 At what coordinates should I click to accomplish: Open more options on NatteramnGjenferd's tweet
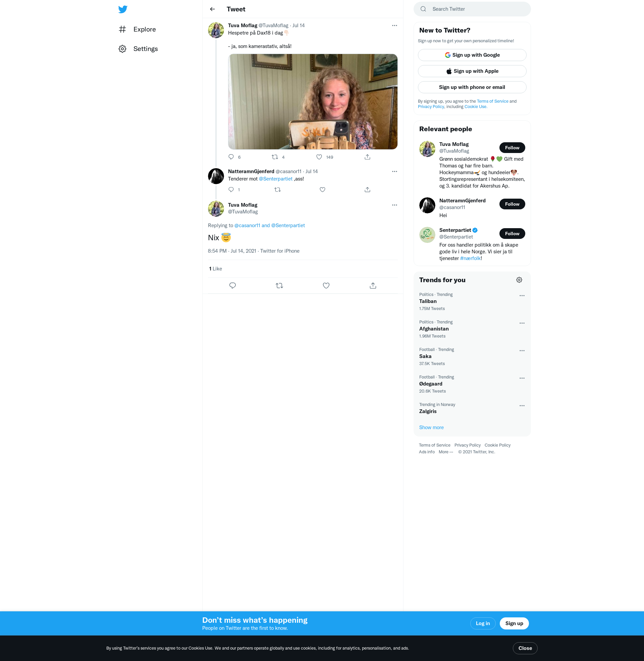[x=394, y=171]
